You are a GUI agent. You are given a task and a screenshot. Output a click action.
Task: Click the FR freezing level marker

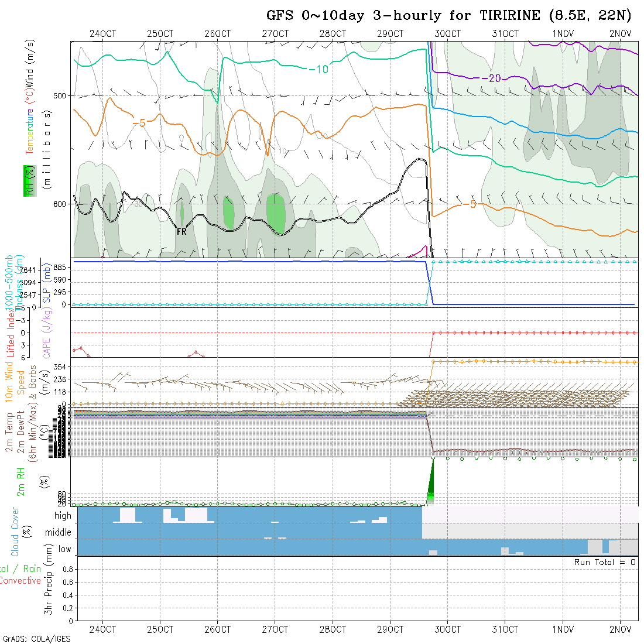tap(181, 232)
